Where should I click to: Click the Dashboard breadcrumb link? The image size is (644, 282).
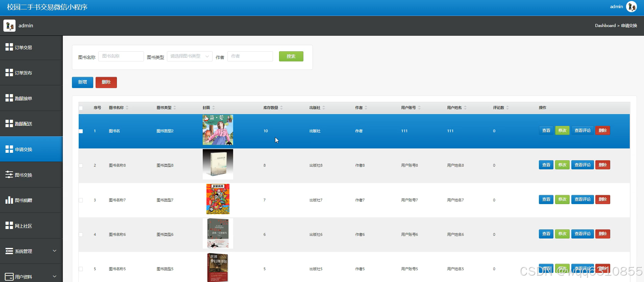point(605,26)
